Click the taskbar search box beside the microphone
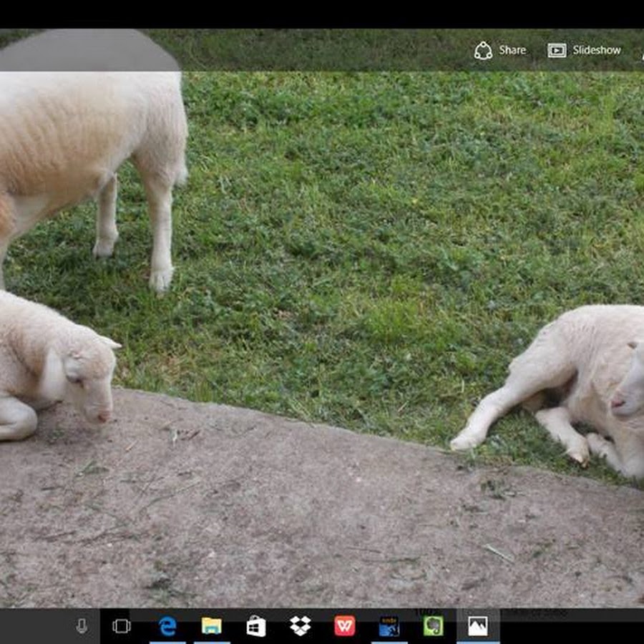This screenshot has height=644, width=644. point(36,626)
